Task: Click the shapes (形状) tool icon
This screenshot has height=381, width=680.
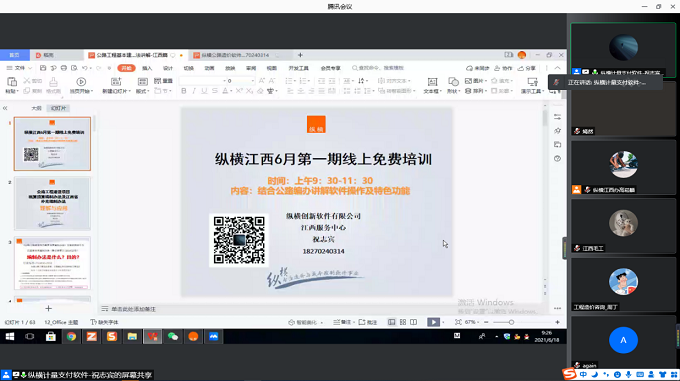Action: pos(453,82)
